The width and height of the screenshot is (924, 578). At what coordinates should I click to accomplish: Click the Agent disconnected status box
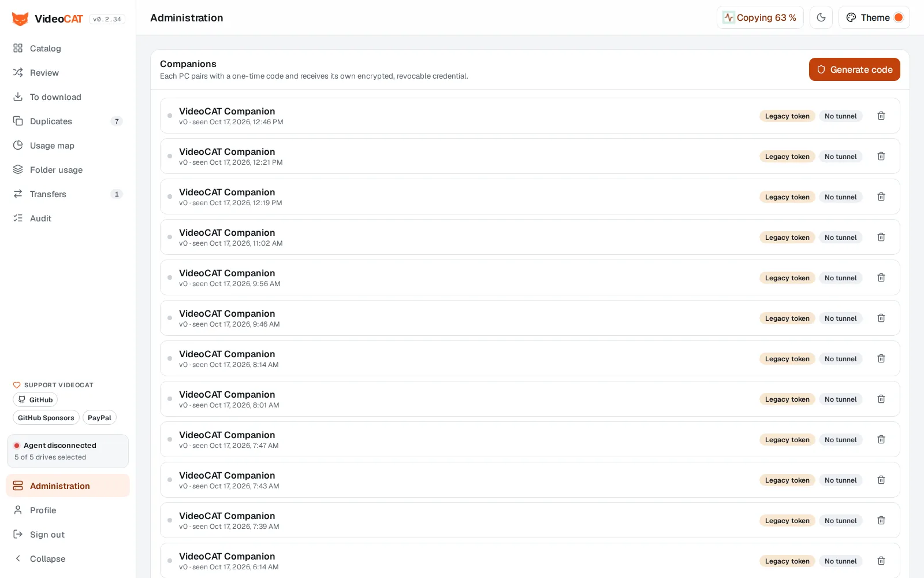point(68,451)
